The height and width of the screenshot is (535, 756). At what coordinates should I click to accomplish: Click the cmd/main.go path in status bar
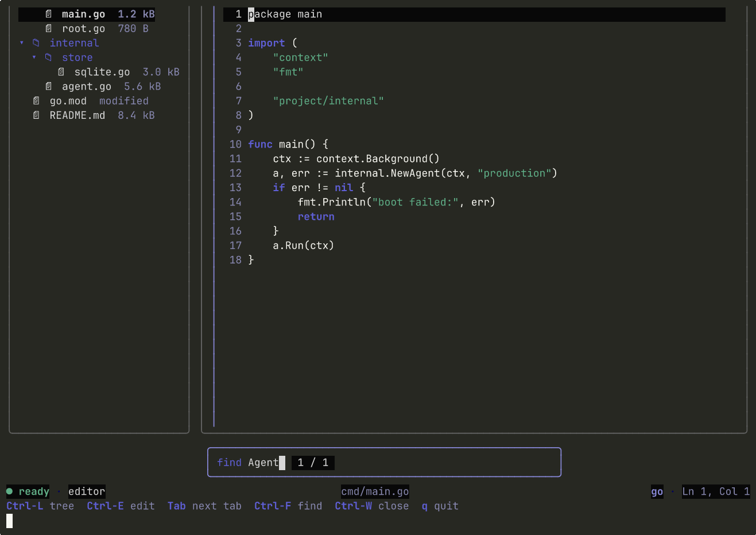(375, 491)
